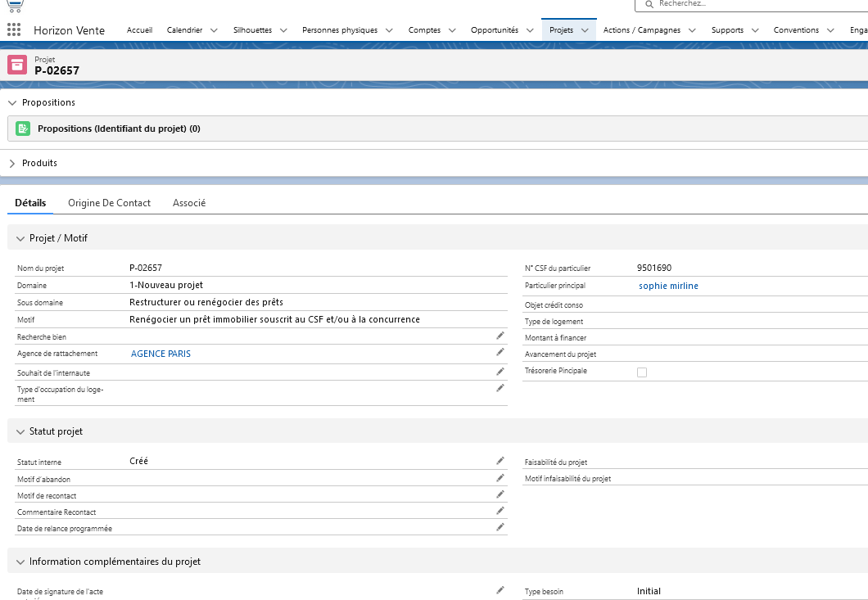868x600 pixels.
Task: Click the green Propositions list icon
Action: point(23,129)
